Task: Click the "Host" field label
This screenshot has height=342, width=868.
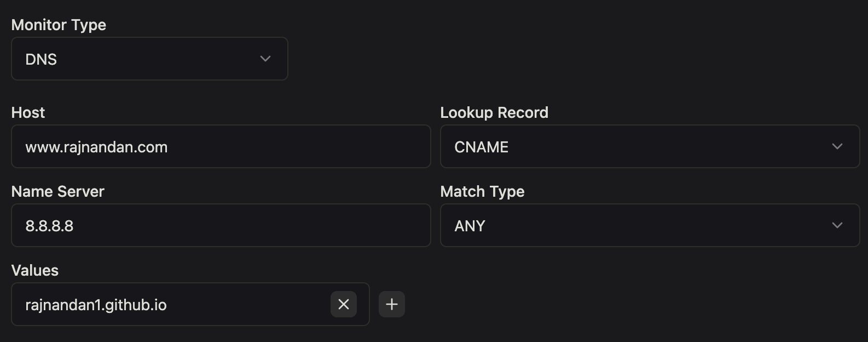Action: [28, 112]
